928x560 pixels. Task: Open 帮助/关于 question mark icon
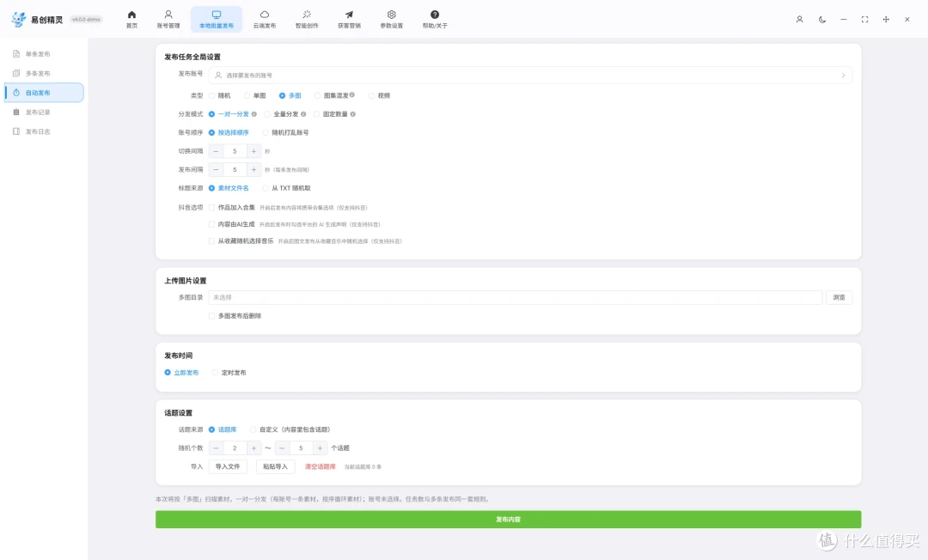point(435,15)
